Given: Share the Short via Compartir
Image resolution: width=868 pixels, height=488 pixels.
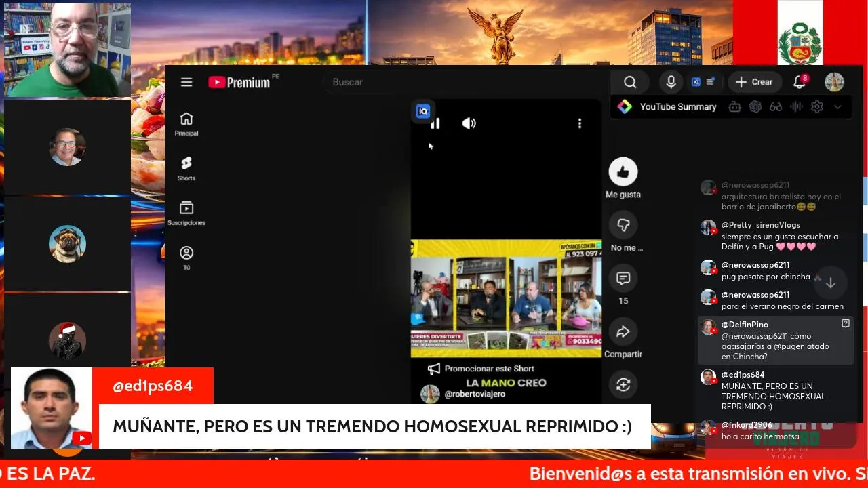Looking at the screenshot, I should 623,331.
